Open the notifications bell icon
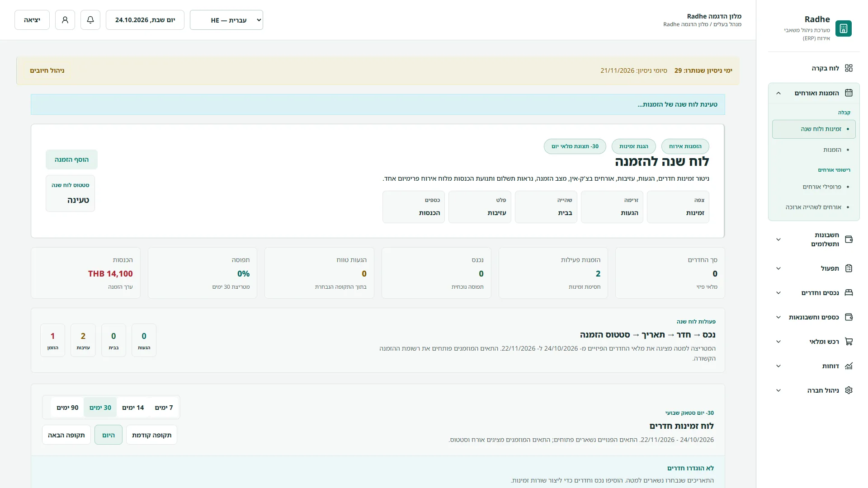Viewport: 868px width, 488px height. click(x=90, y=20)
